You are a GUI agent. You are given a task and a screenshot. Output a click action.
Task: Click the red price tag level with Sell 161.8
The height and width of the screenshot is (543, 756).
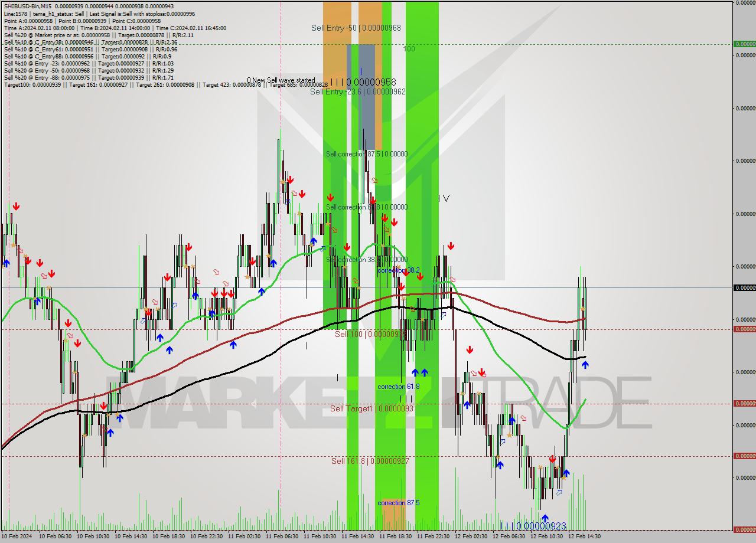coord(744,456)
